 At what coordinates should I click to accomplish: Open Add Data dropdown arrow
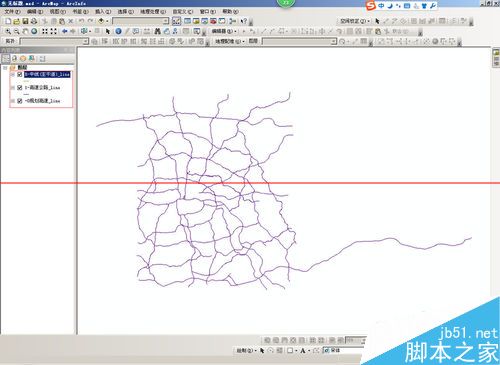(107, 21)
